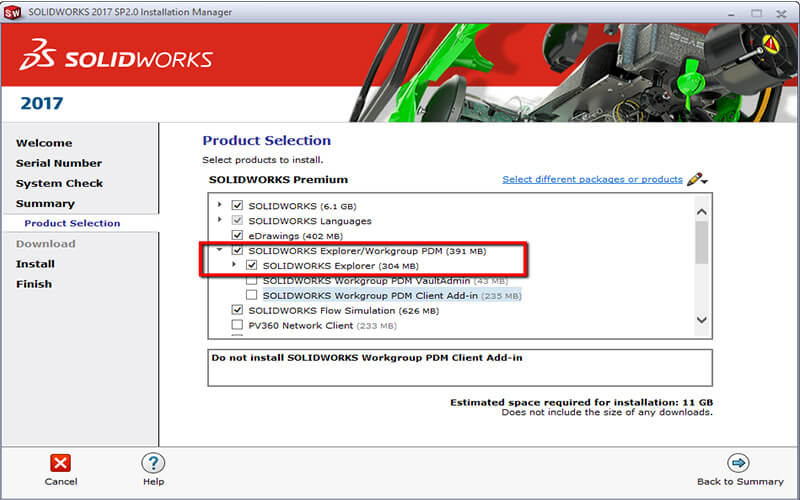Toggle the SOLIDWORKS Languages checkbox
Screen dimensions: 800x500
pos(237,220)
